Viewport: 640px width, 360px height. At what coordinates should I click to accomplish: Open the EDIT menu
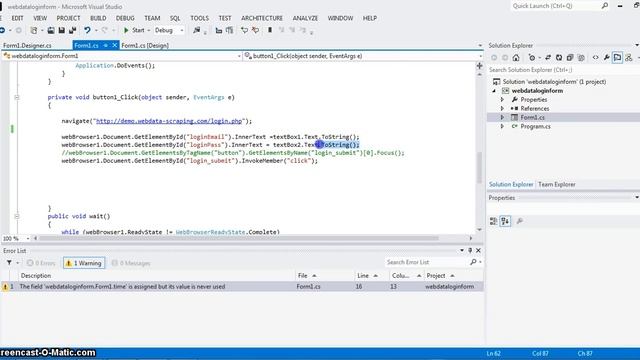pyautogui.click(x=18, y=18)
